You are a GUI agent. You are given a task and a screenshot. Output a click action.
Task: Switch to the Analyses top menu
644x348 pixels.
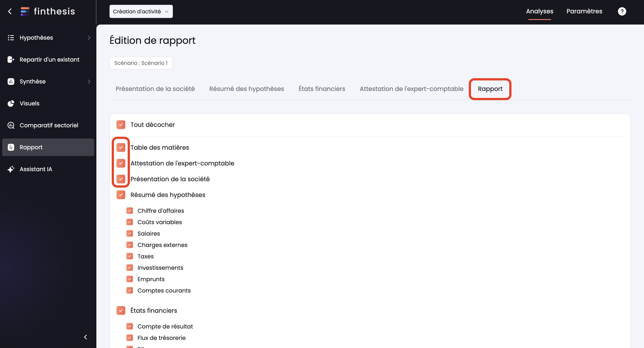pos(540,11)
